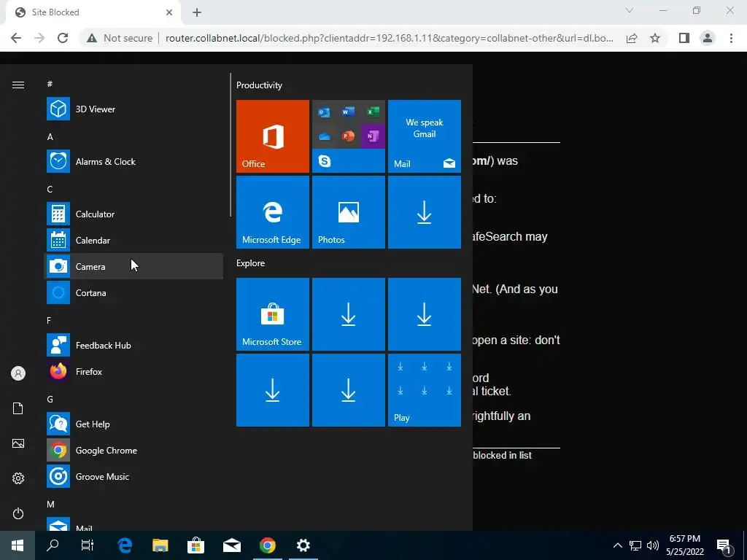Open Task View on the taskbar

pyautogui.click(x=88, y=545)
